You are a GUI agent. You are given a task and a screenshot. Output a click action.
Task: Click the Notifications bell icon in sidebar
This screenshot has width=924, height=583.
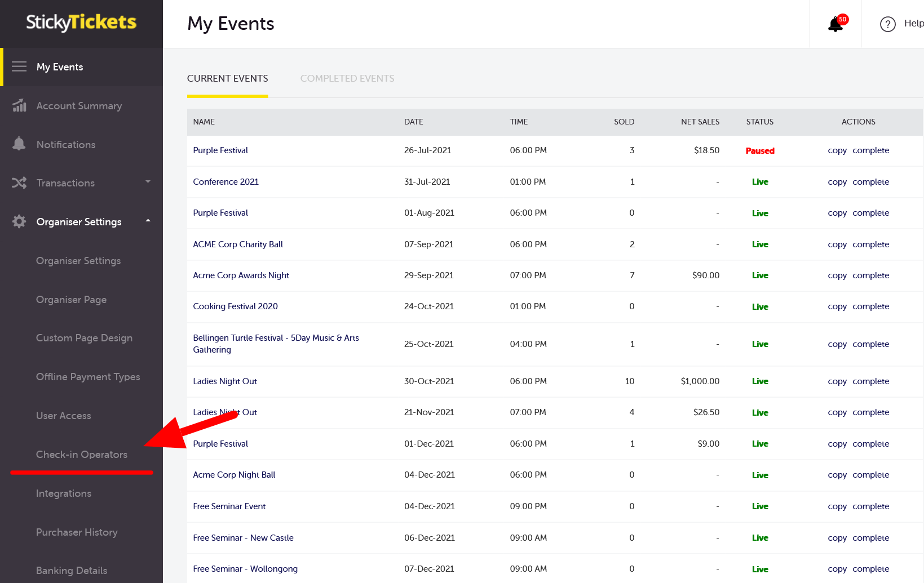[x=19, y=144]
